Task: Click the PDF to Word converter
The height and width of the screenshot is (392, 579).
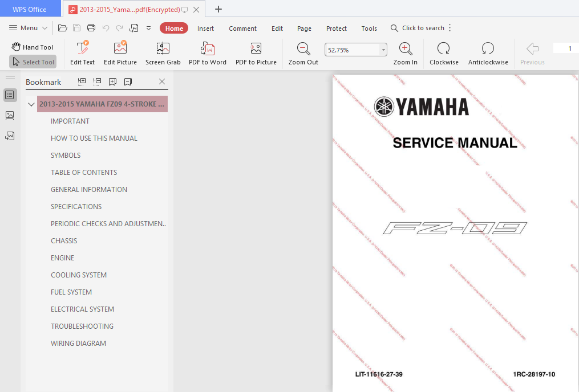Action: (x=208, y=54)
